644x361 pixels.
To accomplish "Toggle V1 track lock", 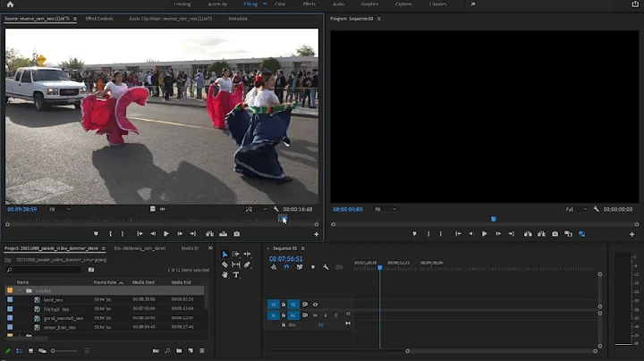I will point(284,305).
